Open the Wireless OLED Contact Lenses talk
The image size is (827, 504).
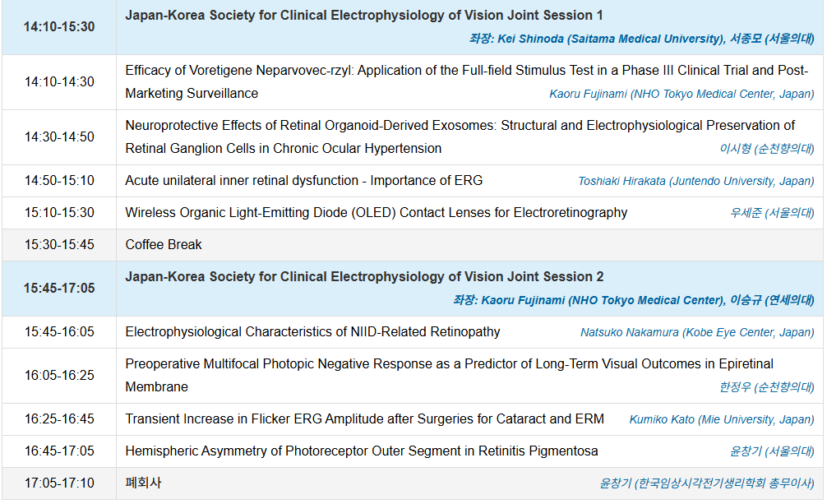coord(376,213)
